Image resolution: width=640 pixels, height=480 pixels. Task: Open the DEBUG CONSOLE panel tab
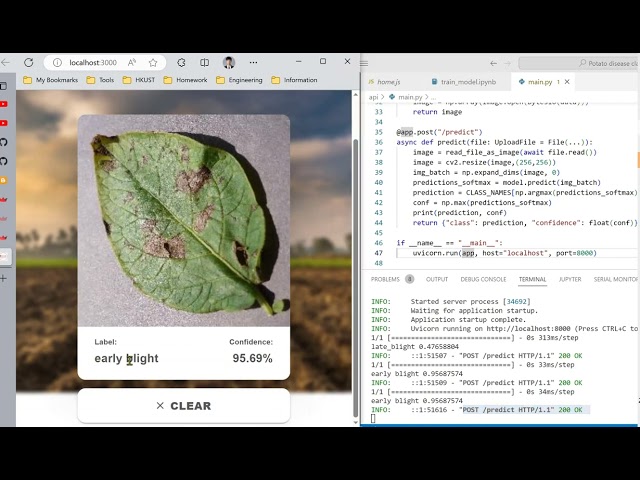(x=483, y=279)
